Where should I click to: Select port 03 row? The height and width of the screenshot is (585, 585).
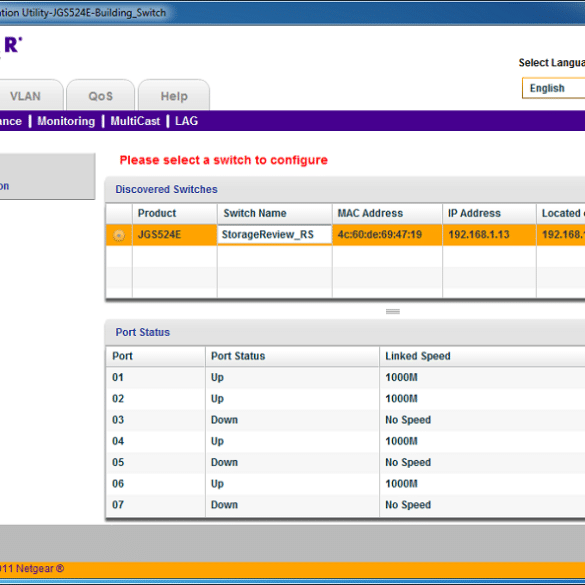(x=345, y=420)
